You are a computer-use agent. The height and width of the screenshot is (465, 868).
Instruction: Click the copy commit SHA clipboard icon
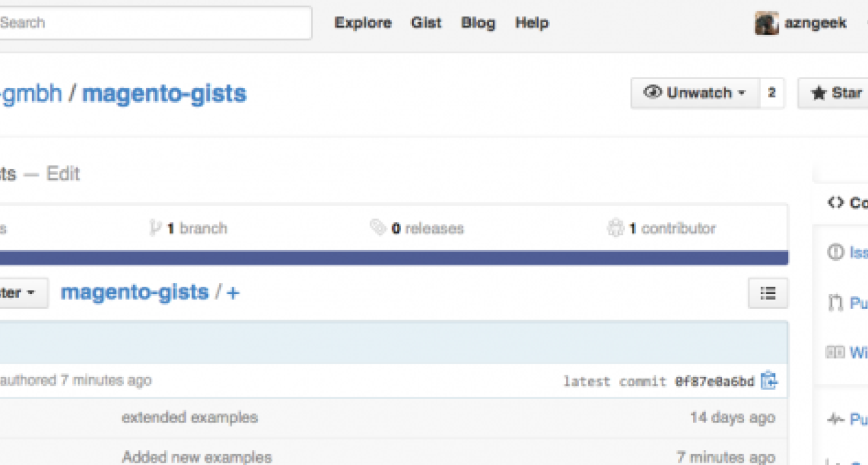pyautogui.click(x=769, y=381)
